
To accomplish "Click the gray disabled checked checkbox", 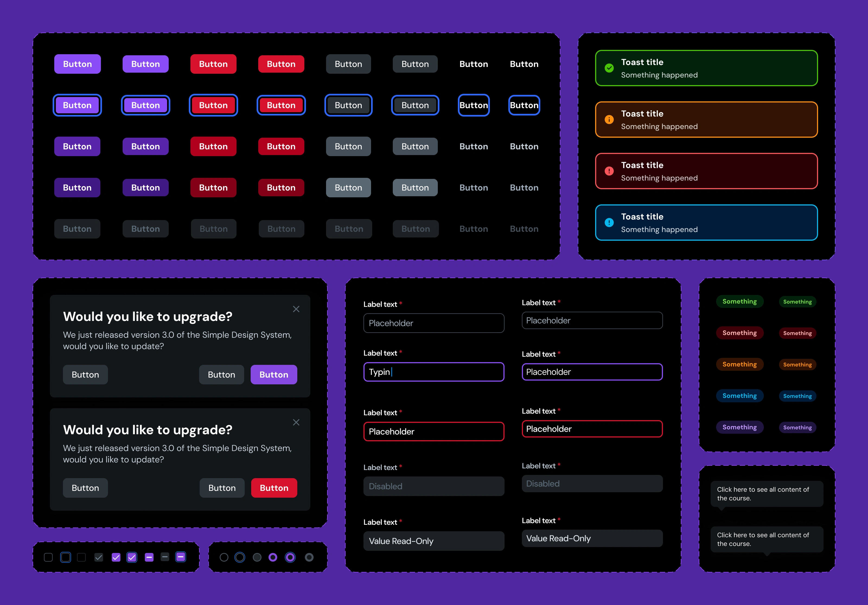I will pyautogui.click(x=99, y=557).
